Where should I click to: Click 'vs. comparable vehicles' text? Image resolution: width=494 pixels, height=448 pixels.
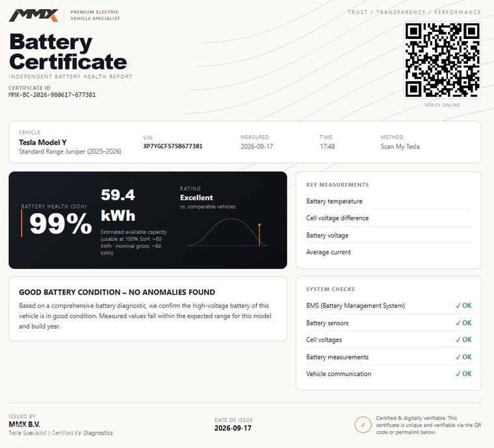tap(207, 206)
